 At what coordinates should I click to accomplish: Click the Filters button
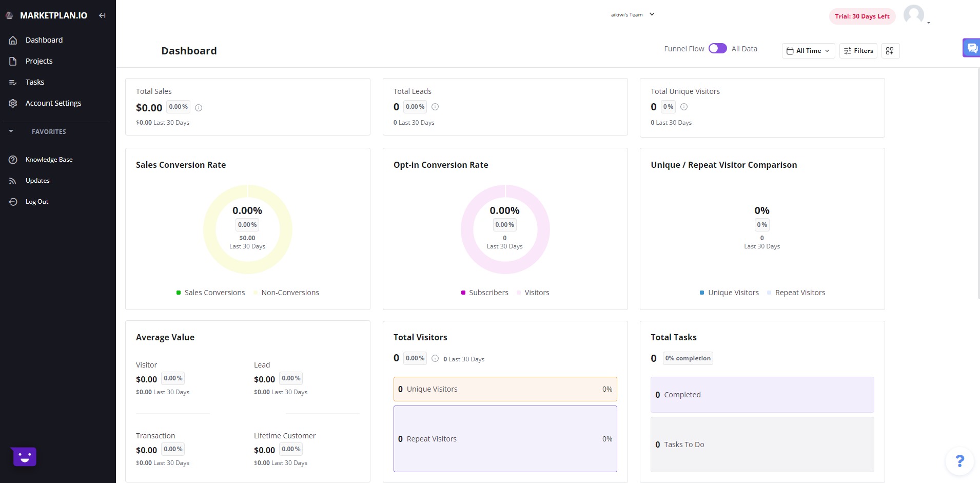pos(858,51)
